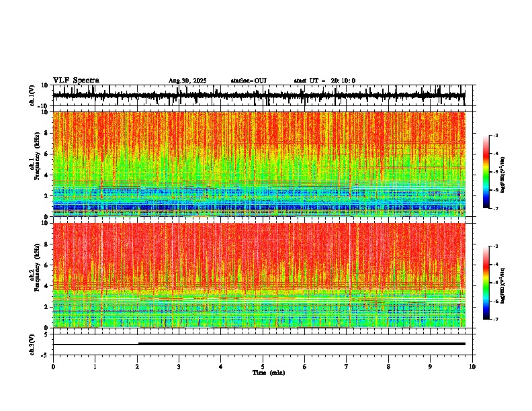The image size is (532, 411).
Task: Click the "2" kHz tick on ch.1 frequency axis
Action: pos(47,195)
